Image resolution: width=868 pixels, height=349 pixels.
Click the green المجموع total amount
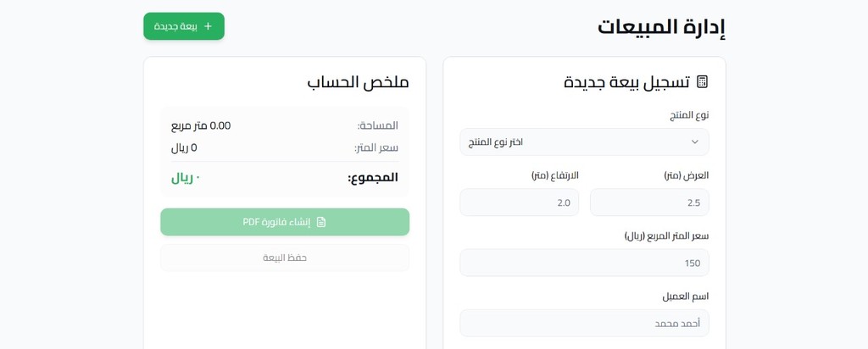tap(186, 178)
